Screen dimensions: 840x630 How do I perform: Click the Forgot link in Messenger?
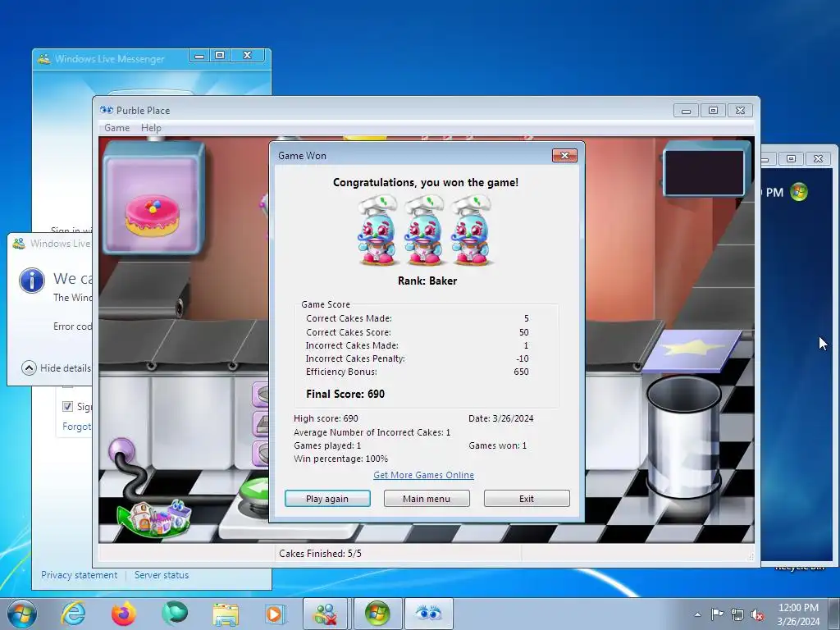[x=76, y=427]
